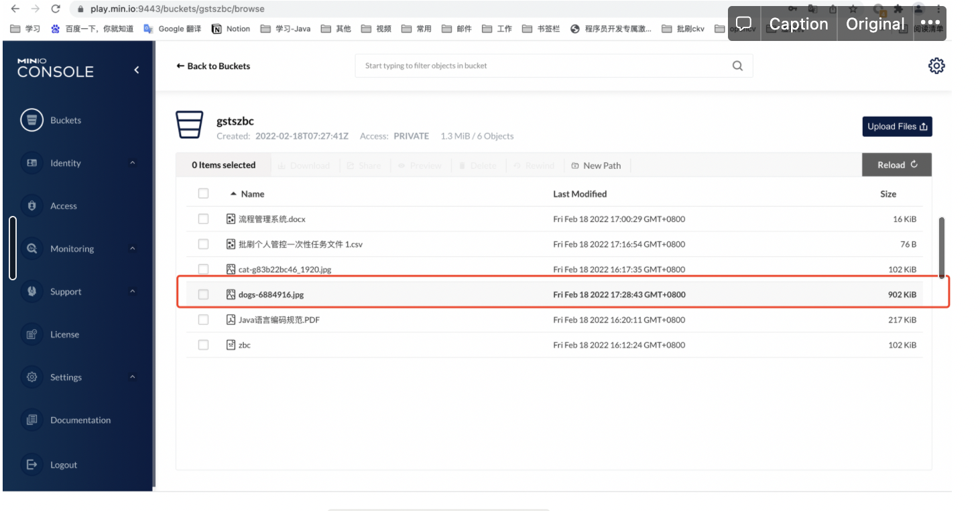Click the browser forward arrow
This screenshot has width=980, height=511.
pyautogui.click(x=36, y=9)
